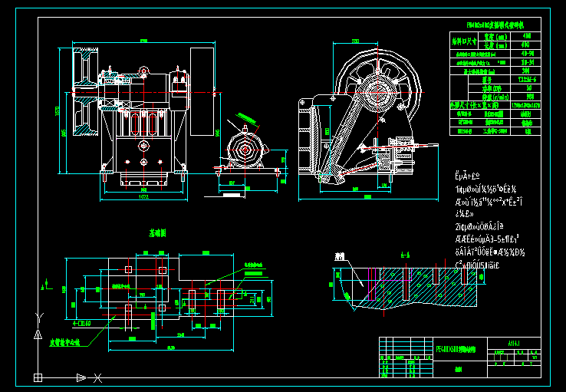The height and width of the screenshot is (392, 566).
Task: Click the 宽度 (mm) table cell
Action: point(495,37)
